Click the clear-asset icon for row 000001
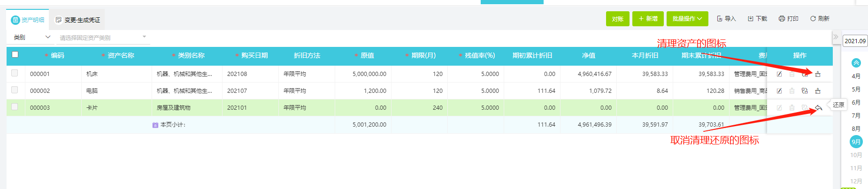The image size is (868, 189). pos(818,74)
